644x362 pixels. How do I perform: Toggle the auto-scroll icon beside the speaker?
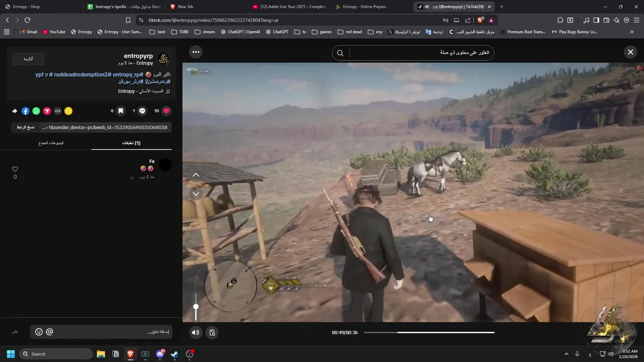click(x=212, y=332)
